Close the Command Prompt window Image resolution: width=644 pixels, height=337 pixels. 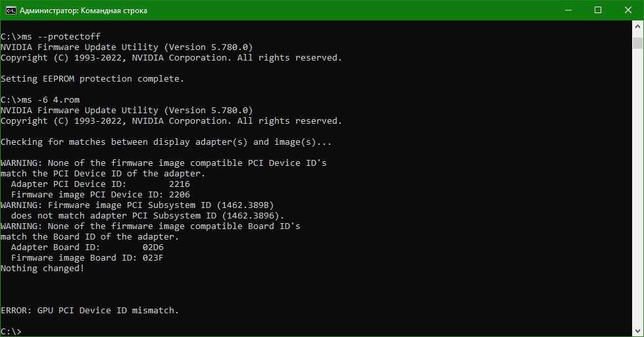coord(628,10)
